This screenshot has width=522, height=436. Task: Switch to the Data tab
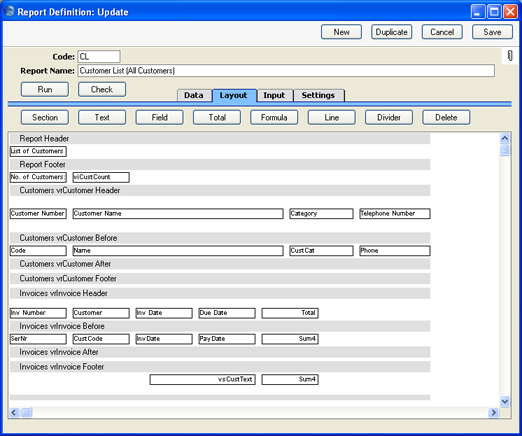(x=194, y=95)
